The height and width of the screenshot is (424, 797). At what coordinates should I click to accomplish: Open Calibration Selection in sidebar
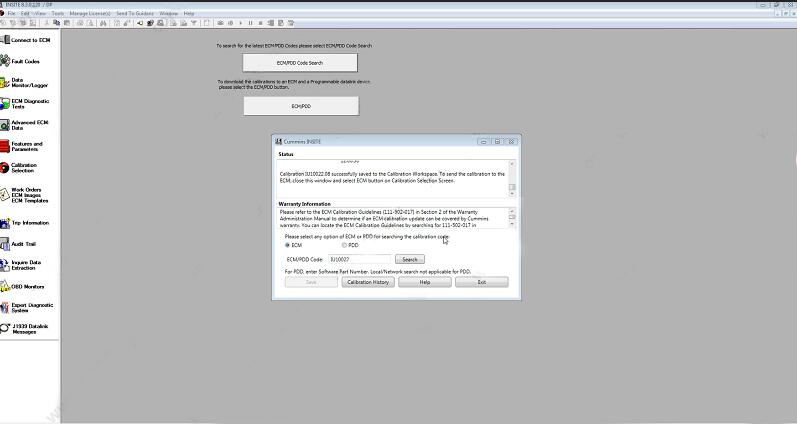pyautogui.click(x=19, y=168)
